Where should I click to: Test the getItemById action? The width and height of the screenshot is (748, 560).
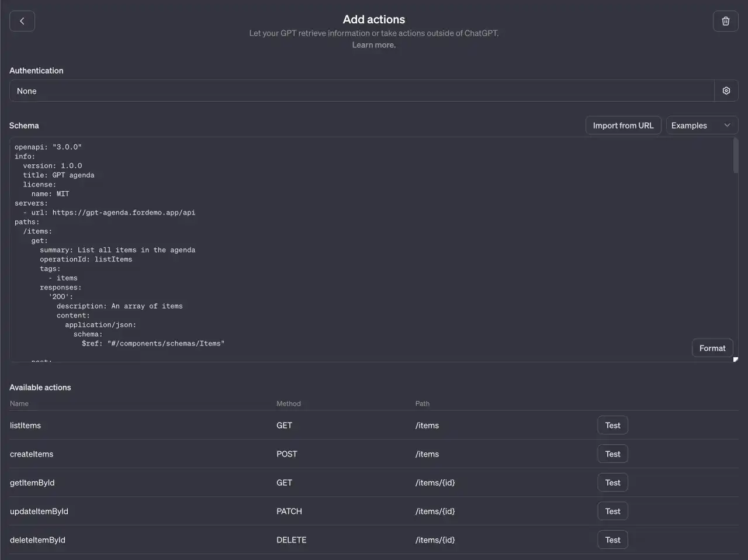click(612, 482)
